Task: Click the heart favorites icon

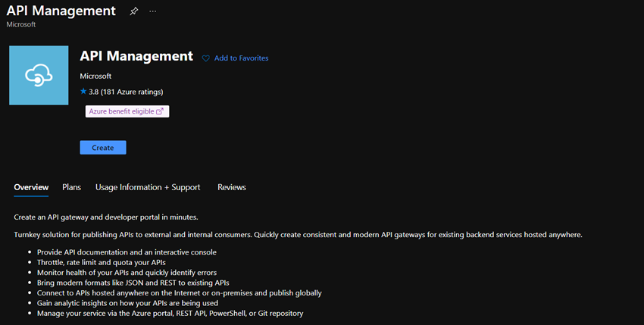Action: pyautogui.click(x=206, y=58)
